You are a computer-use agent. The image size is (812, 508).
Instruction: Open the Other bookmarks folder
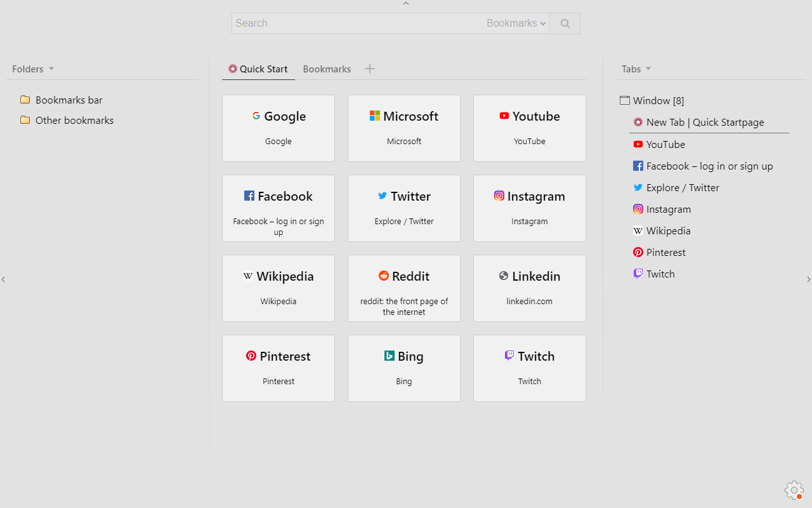click(x=74, y=120)
